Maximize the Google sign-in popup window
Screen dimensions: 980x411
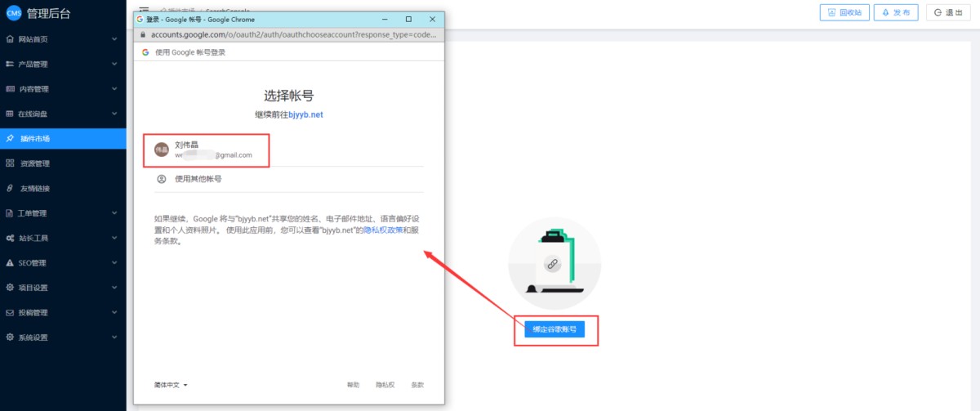coord(408,18)
